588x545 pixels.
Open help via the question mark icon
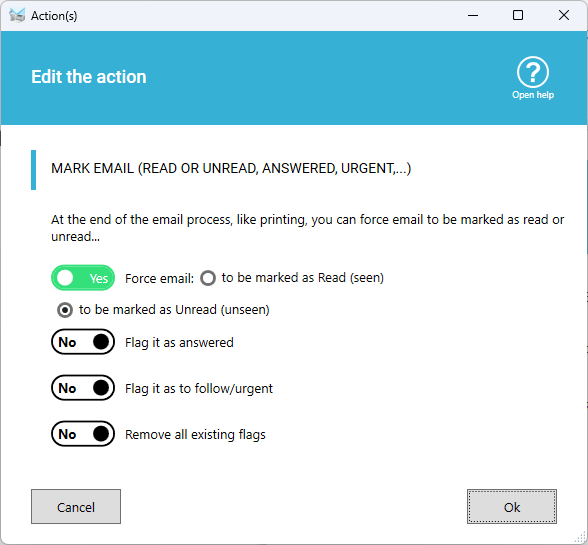click(532, 72)
